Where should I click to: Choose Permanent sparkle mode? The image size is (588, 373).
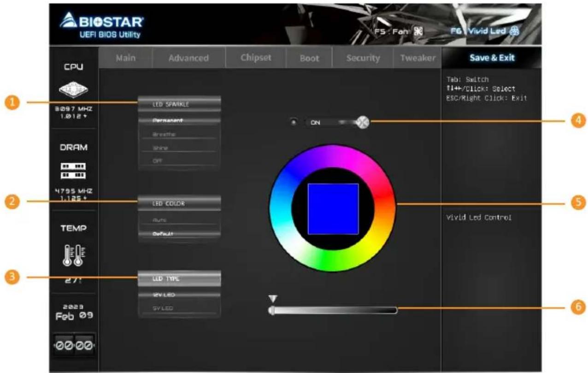click(x=180, y=120)
